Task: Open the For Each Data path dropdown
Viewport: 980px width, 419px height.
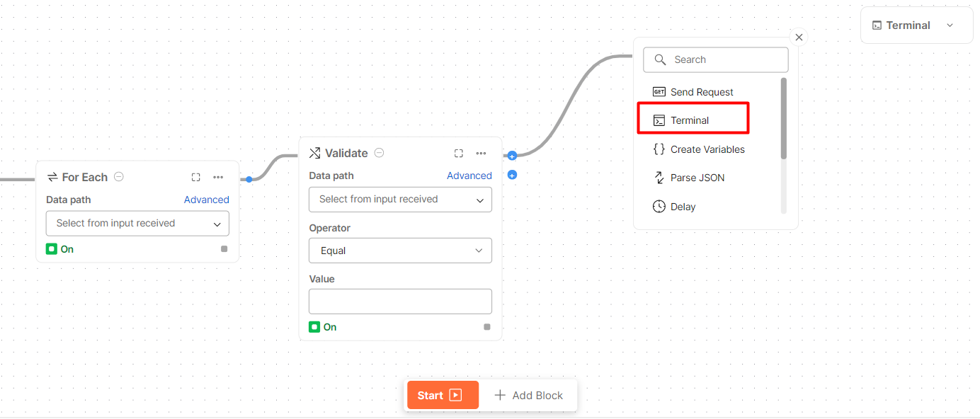Action: [x=137, y=223]
